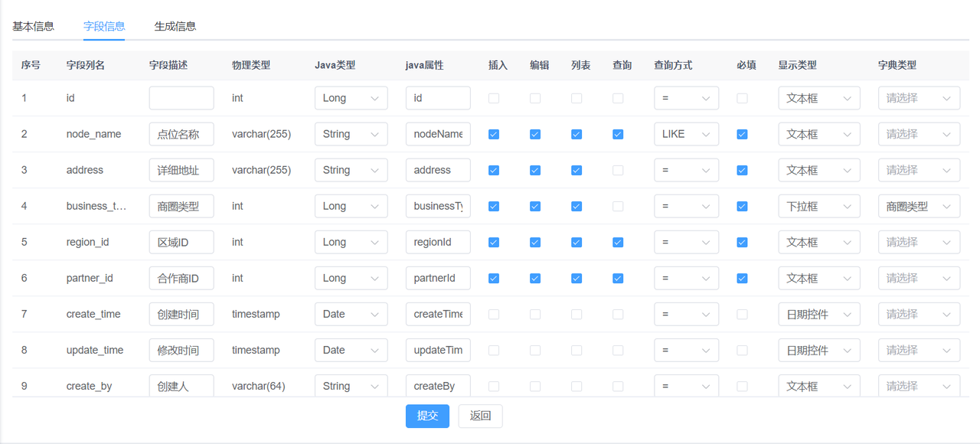Open Java类型 Date dropdown for update_time
The image size is (980, 444).
(351, 350)
